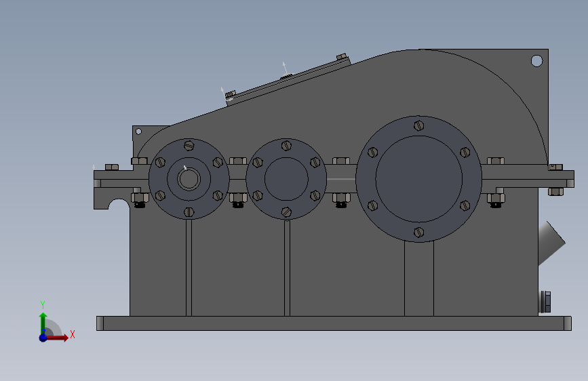This screenshot has height=381, width=588.
Task: Click the blue Z axis ball of the triad
Action: (x=43, y=338)
